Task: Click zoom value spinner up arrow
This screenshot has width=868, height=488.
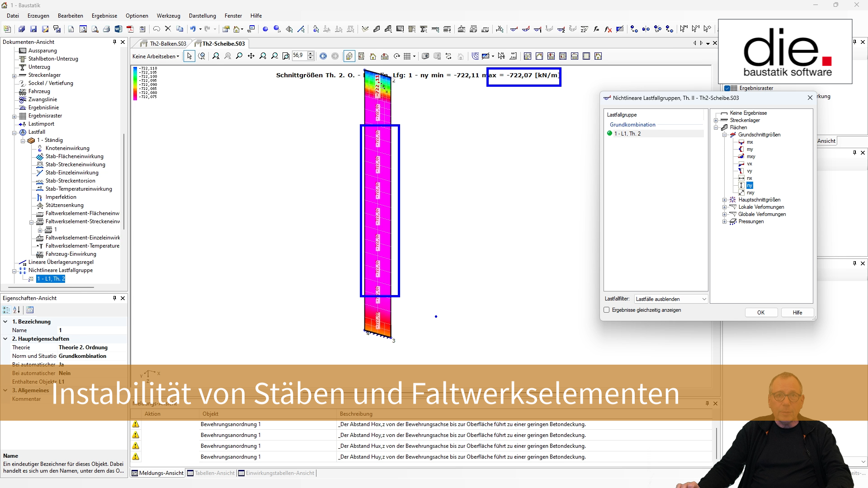Action: pos(311,54)
